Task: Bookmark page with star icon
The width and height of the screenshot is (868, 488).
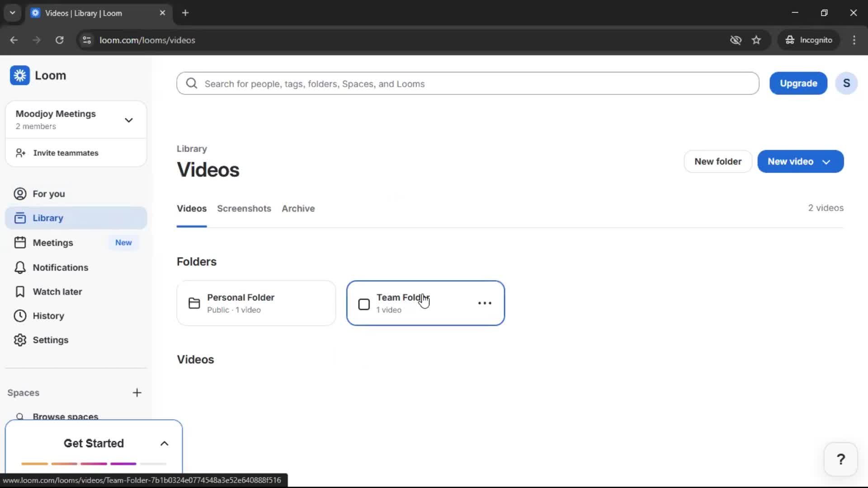Action: (x=756, y=40)
